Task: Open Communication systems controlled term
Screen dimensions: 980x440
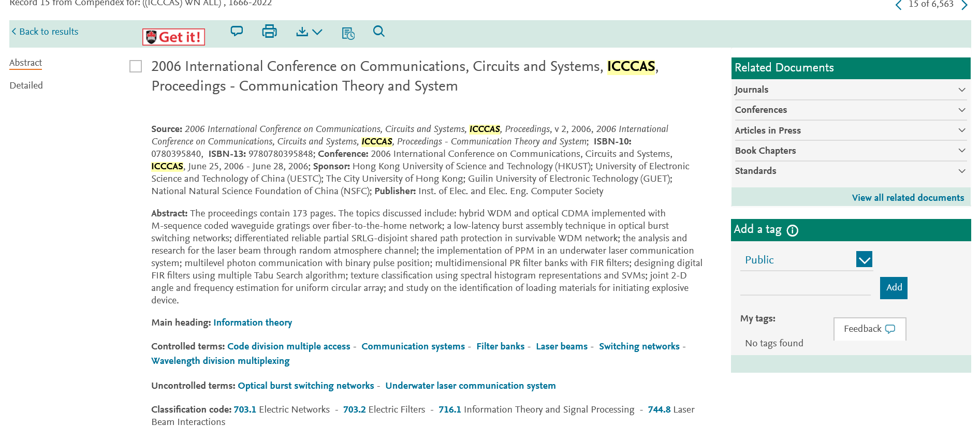Action: 413,346
